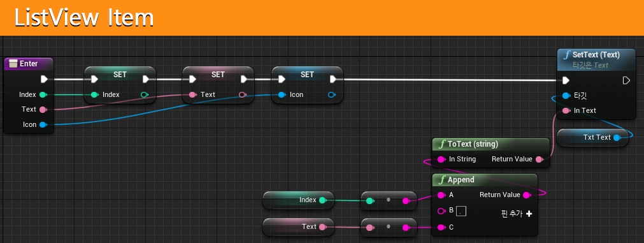
Task: Click the Append function f icon
Action: (x=442, y=180)
